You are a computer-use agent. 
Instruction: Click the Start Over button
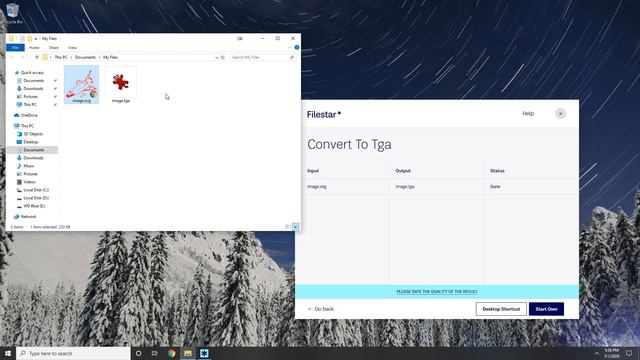click(547, 309)
